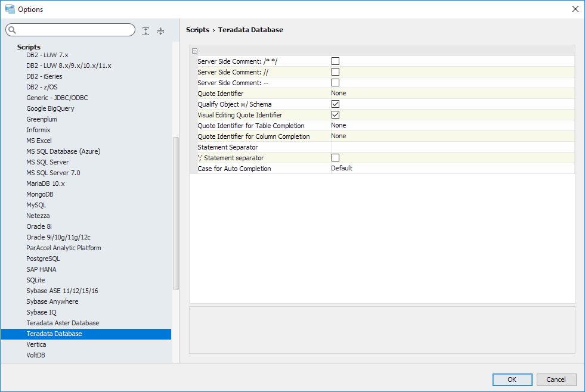Disable Visual Editing Quote Identifier checkbox
This screenshot has height=392, width=585.
point(335,114)
